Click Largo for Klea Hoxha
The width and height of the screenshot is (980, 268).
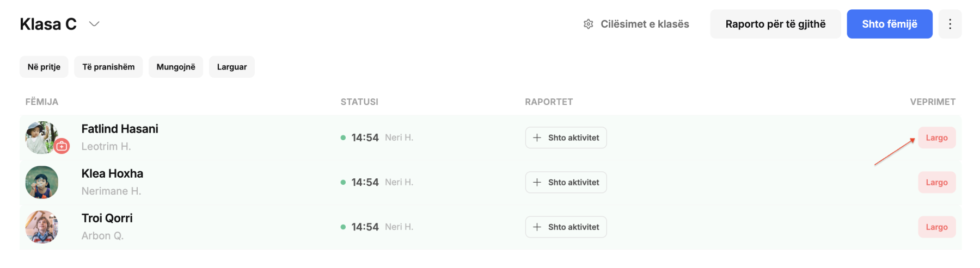point(936,182)
